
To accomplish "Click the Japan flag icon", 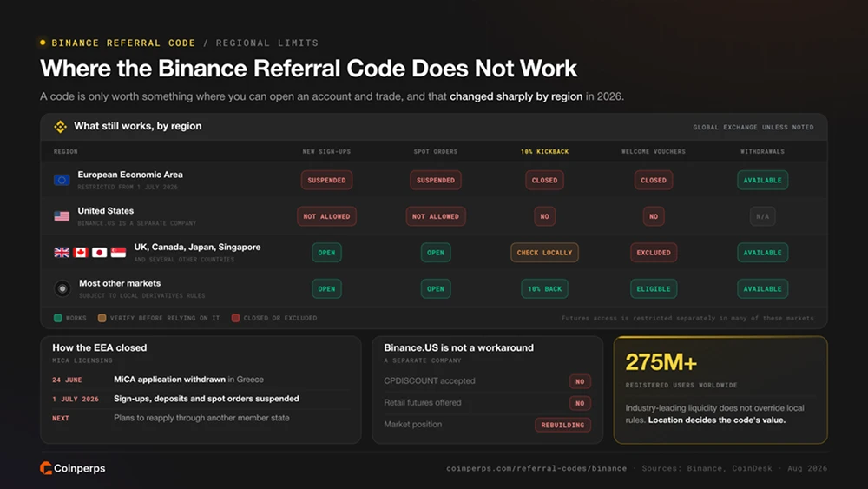I will click(x=100, y=253).
